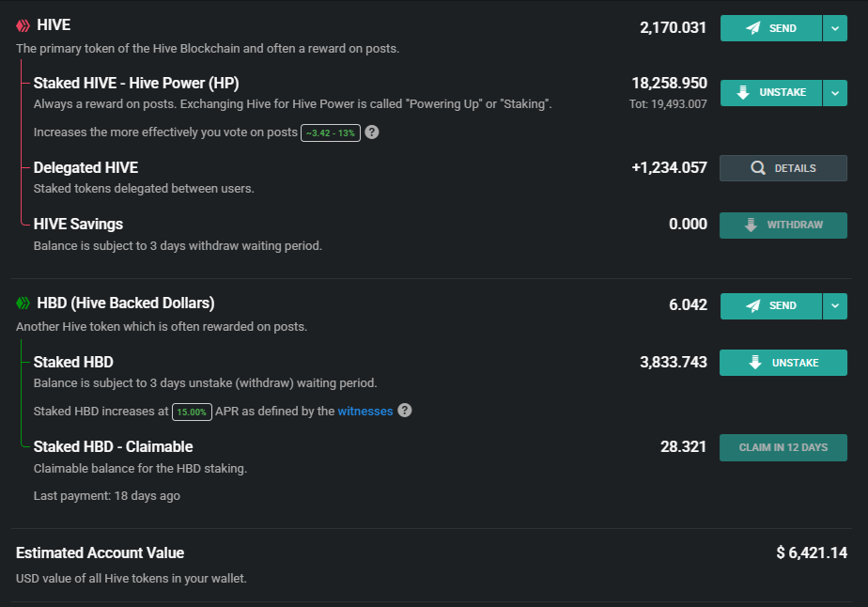Click the HIVE Send button
Viewport: 868px width, 607px height.
pos(771,28)
